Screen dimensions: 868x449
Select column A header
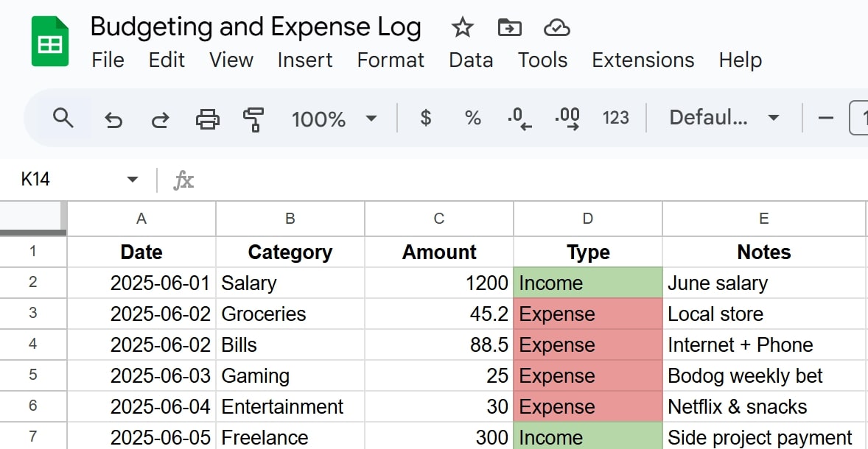coord(141,219)
